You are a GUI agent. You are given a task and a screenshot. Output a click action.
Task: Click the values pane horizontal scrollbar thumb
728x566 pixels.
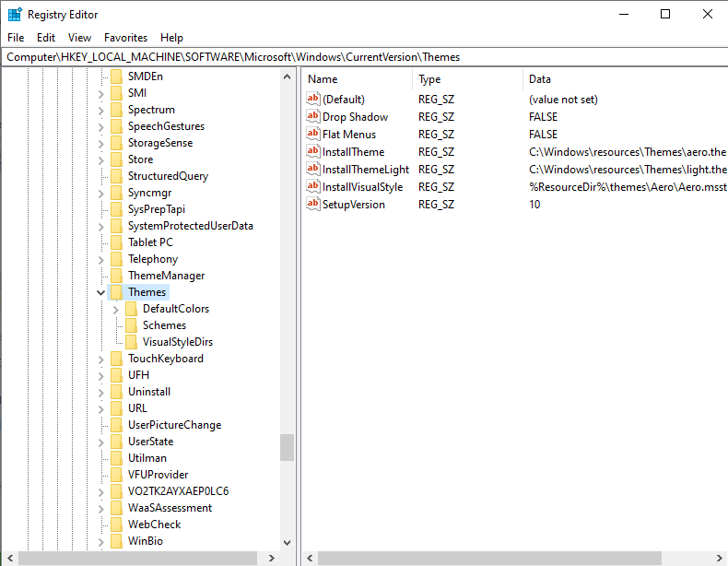tap(490, 558)
